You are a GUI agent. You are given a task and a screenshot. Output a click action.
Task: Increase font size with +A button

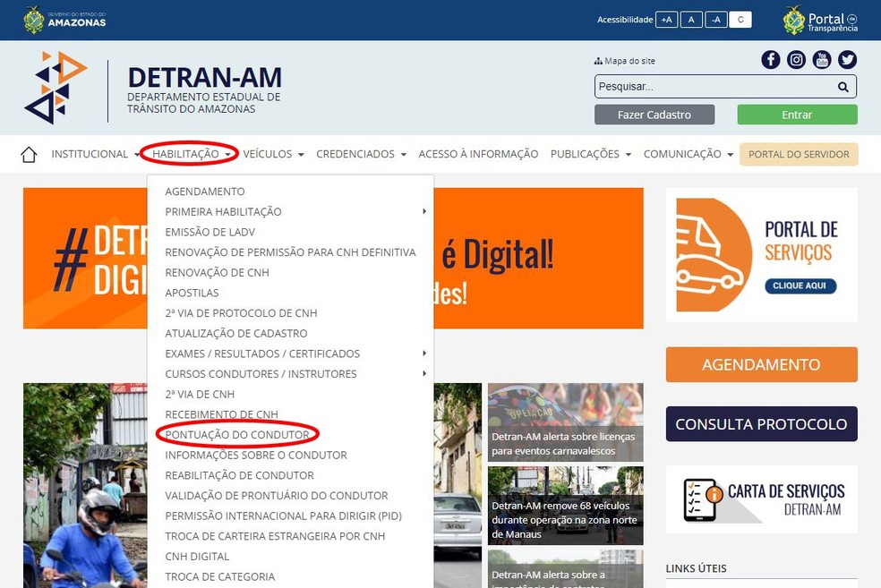coord(666,20)
